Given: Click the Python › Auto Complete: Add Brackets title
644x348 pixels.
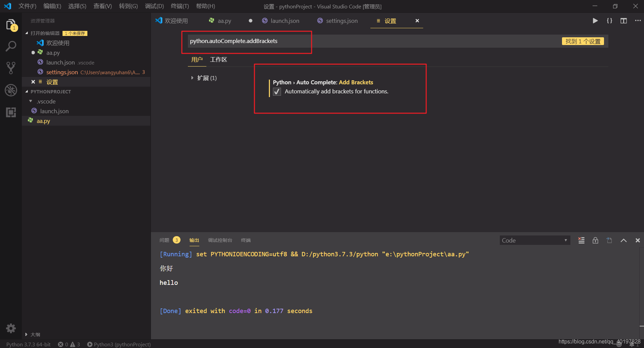Looking at the screenshot, I should 323,82.
